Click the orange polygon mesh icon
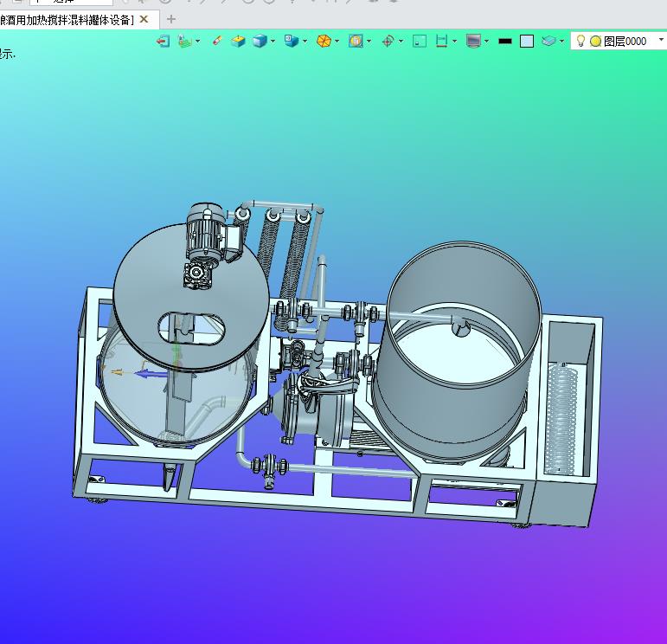Screen dimensions: 667x644 (324, 41)
